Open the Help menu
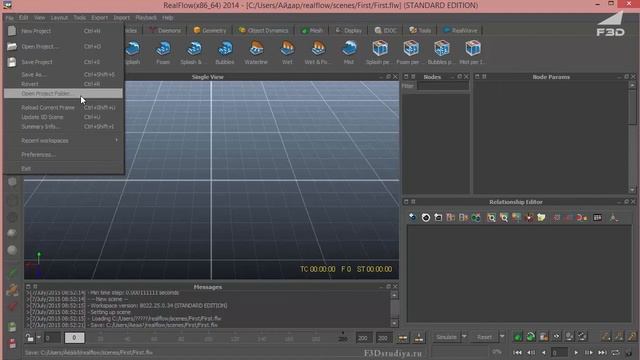The width and height of the screenshot is (640, 360). point(168,18)
